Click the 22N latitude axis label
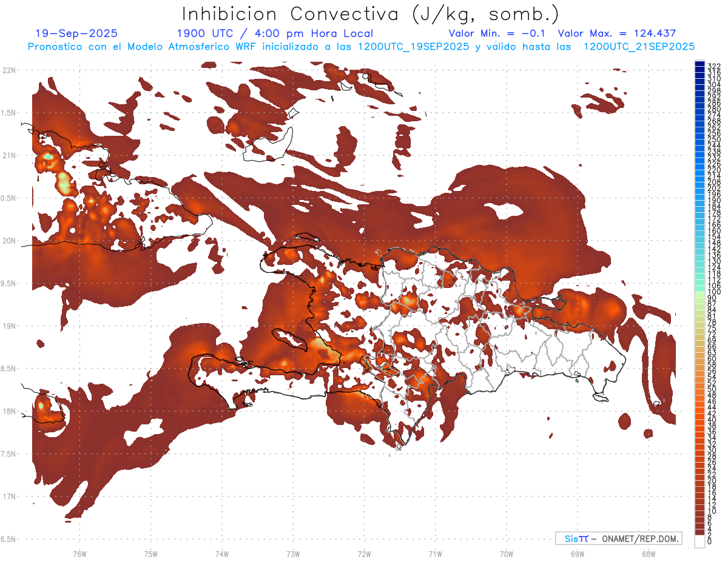728x562 pixels. [9, 70]
